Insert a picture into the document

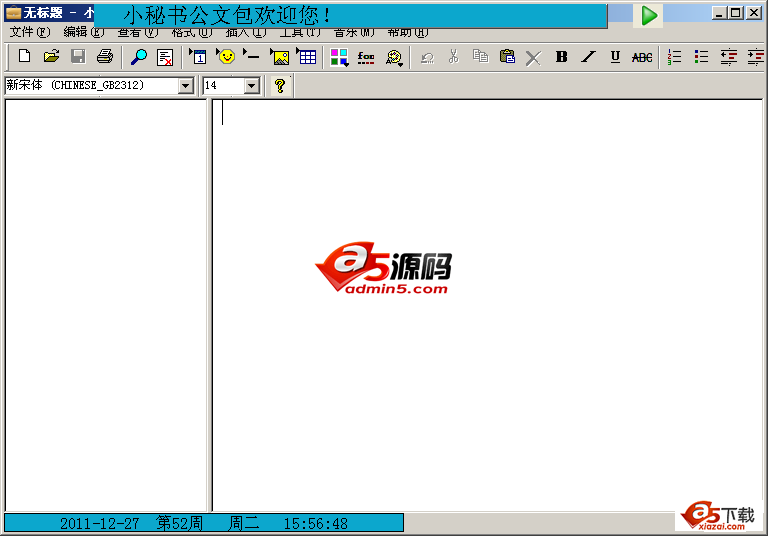279,57
